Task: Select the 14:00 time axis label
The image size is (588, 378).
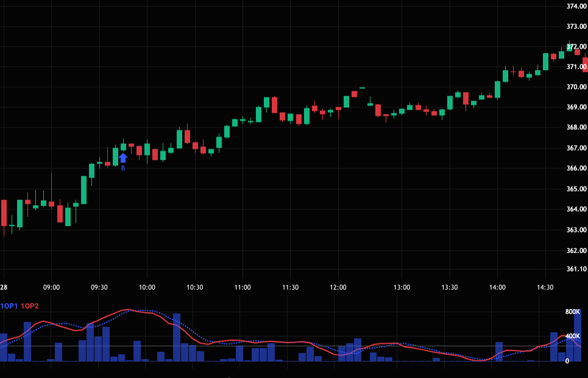Action: coord(497,288)
